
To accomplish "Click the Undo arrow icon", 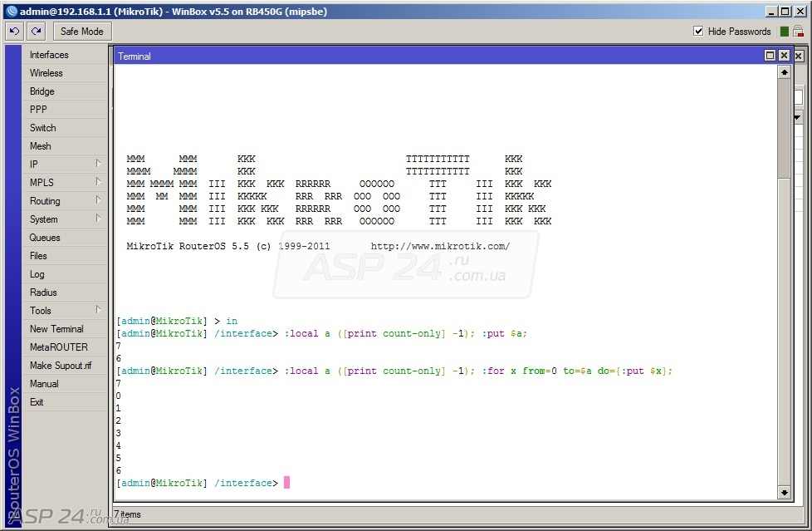I will (14, 32).
